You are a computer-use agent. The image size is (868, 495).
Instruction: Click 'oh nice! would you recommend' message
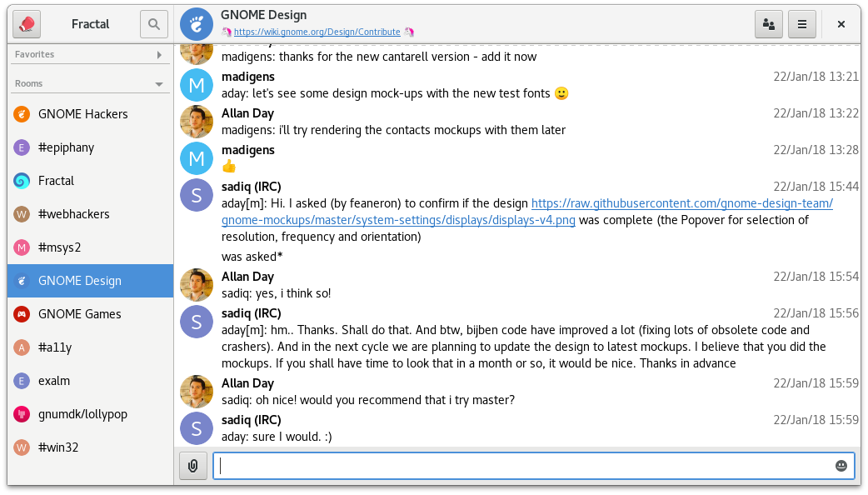[x=368, y=400]
